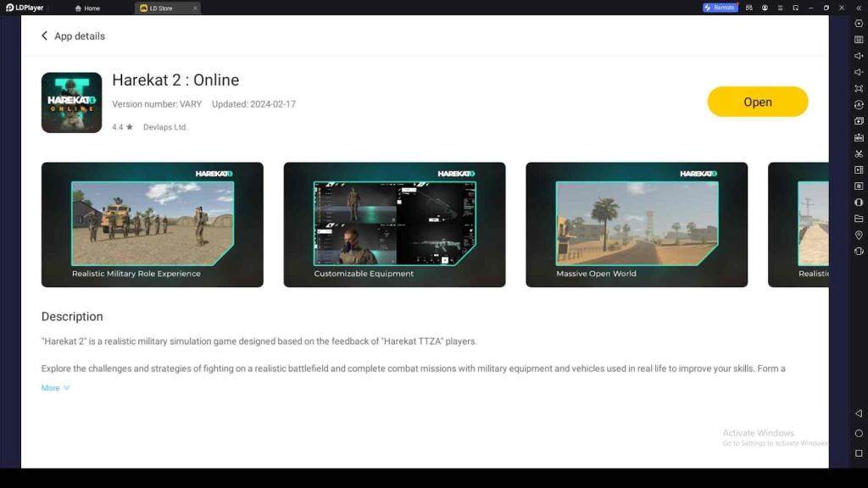Click the Devlaps Ltd. developer name
Viewport: 868px width, 488px height.
(x=165, y=127)
